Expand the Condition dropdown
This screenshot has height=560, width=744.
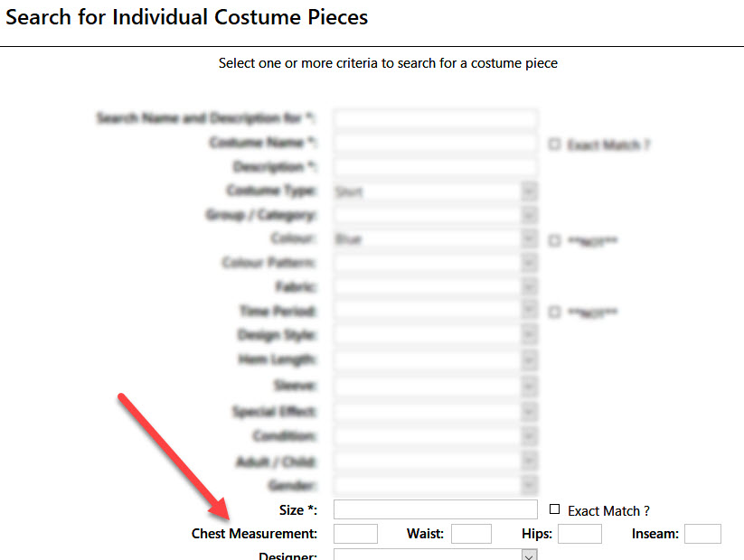435,435
